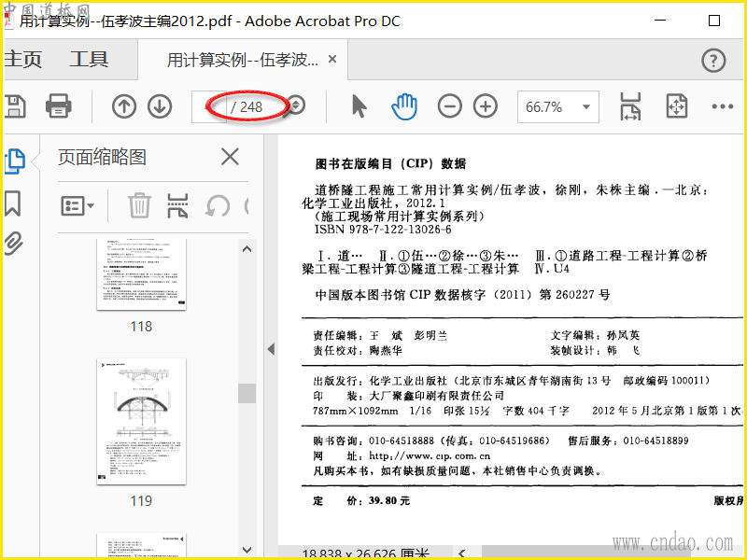Click the Save file icon

click(14, 106)
